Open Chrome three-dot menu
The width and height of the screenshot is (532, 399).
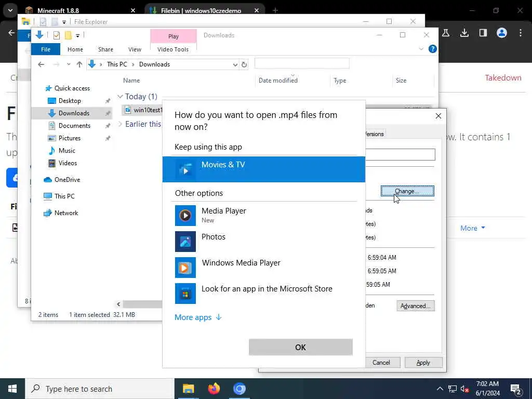point(520,33)
